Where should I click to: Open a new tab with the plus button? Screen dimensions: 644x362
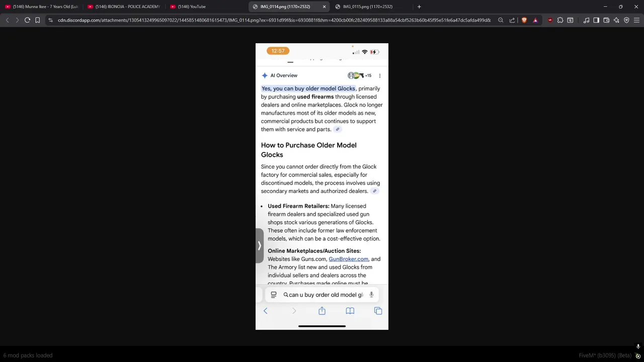pos(419,7)
